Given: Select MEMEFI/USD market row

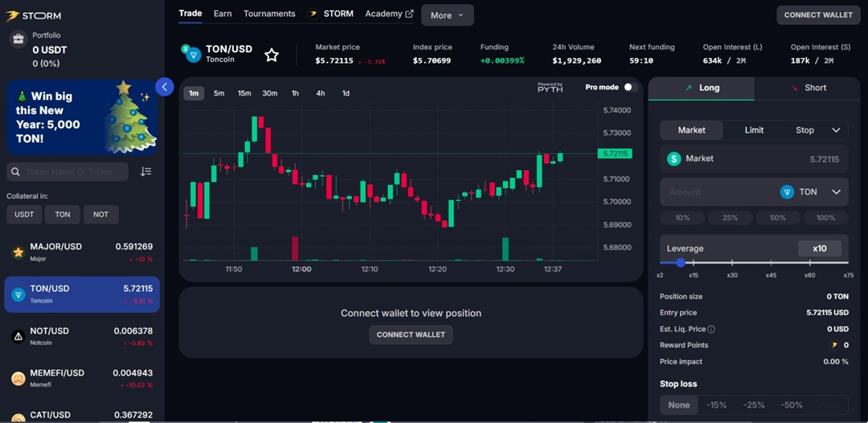Looking at the screenshot, I should point(82,379).
